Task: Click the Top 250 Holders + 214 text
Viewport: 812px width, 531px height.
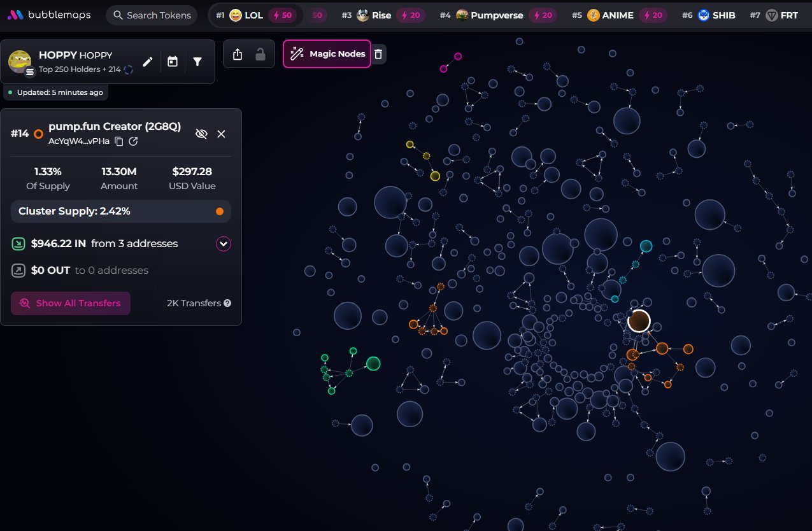Action: tap(80, 69)
